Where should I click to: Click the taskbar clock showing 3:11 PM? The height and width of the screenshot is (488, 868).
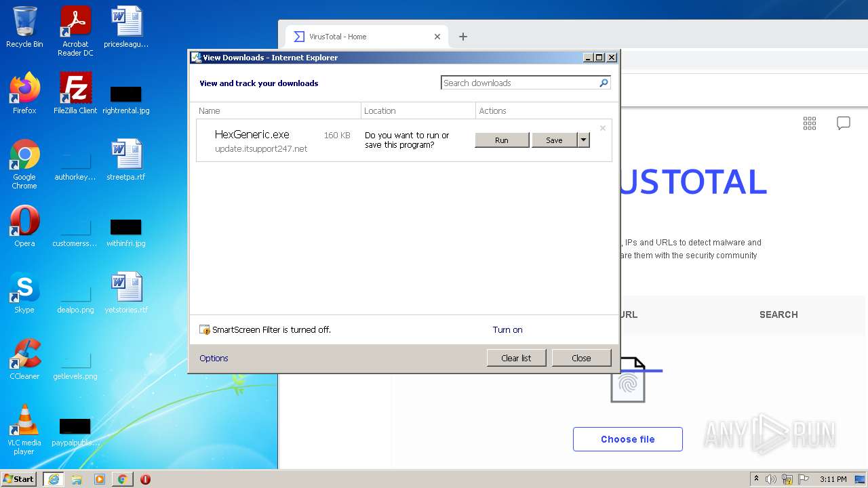coord(833,479)
